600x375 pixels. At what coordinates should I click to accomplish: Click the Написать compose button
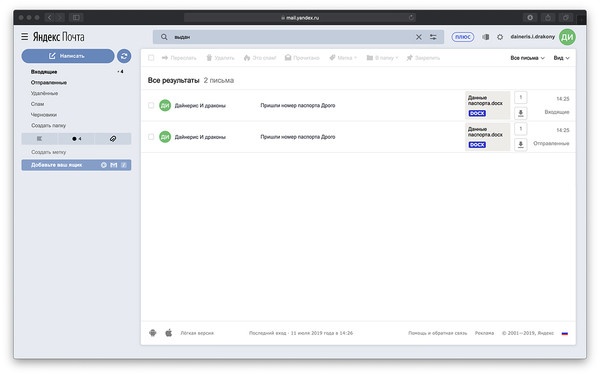[x=68, y=56]
